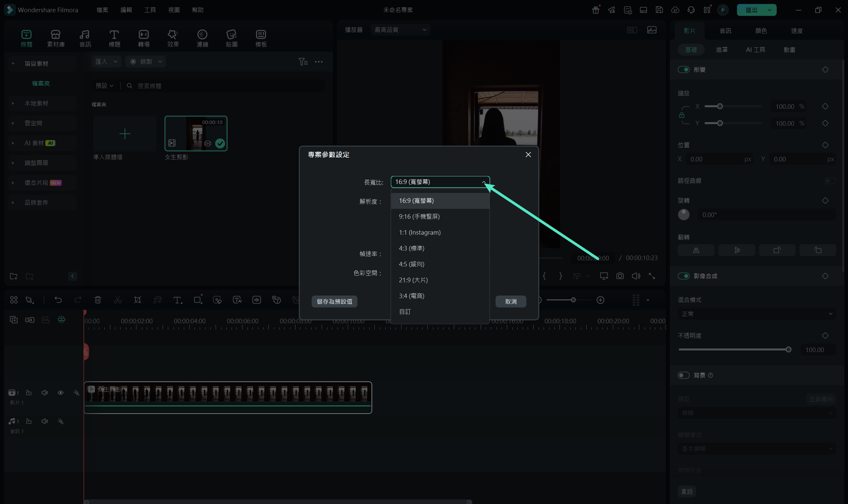Open the 轉場 transitions icon
Image resolution: width=848 pixels, height=504 pixels.
pyautogui.click(x=144, y=38)
